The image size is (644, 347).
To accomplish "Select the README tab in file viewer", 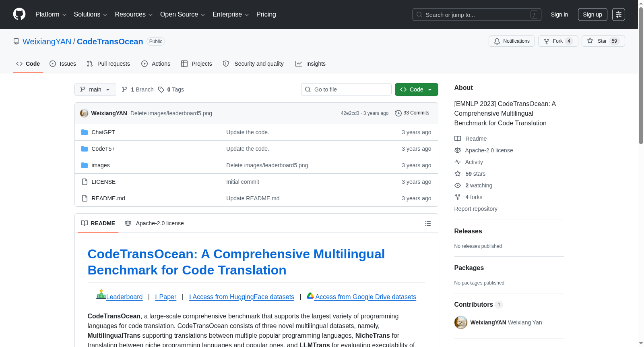I will coord(98,223).
